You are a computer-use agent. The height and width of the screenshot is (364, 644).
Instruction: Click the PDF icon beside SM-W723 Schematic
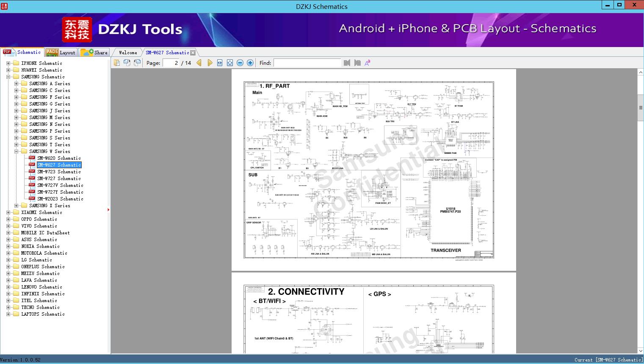point(32,171)
